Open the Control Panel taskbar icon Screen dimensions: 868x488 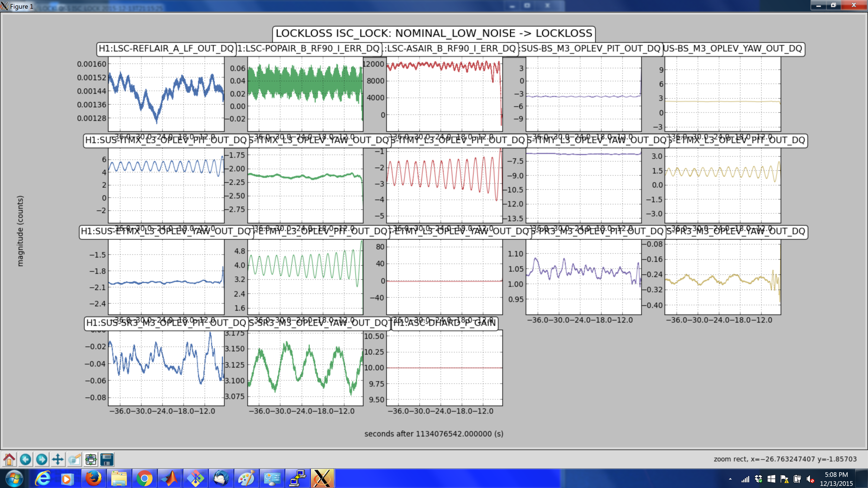point(272,479)
